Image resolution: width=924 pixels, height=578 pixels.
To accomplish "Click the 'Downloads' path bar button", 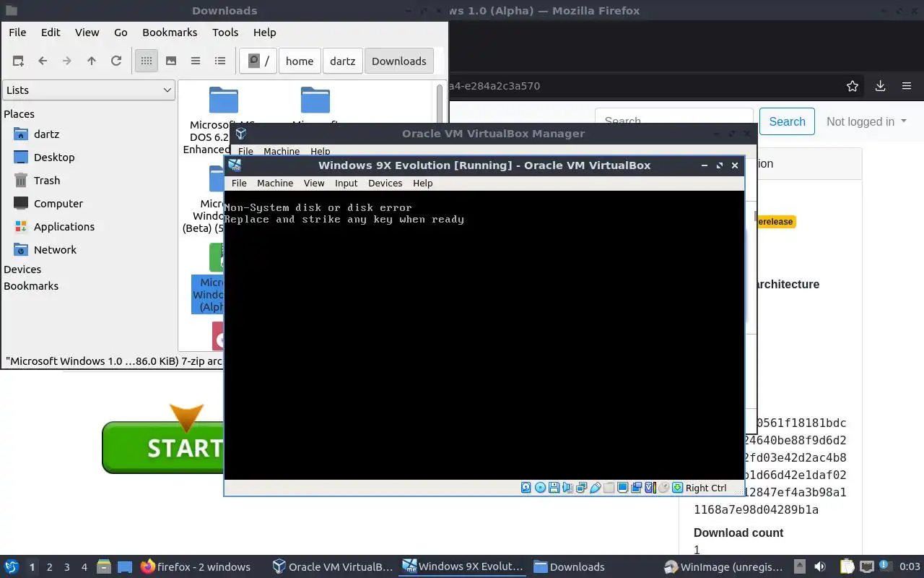I will pyautogui.click(x=399, y=61).
